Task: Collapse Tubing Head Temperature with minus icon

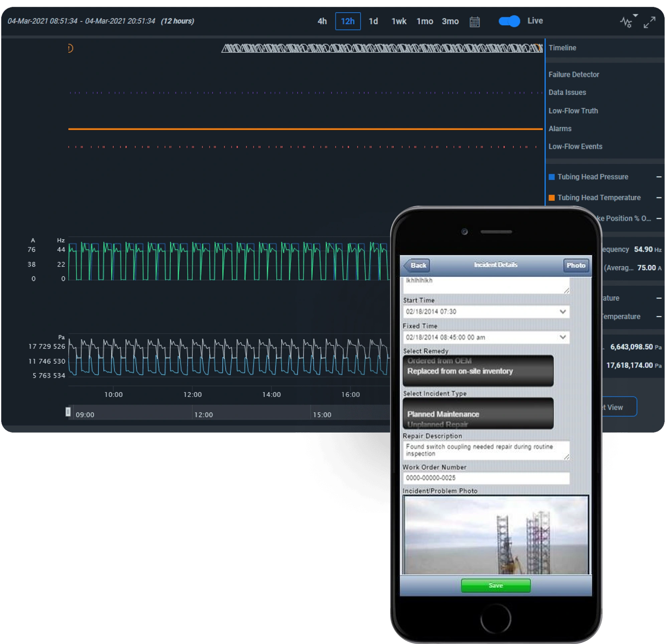Action: (x=659, y=197)
